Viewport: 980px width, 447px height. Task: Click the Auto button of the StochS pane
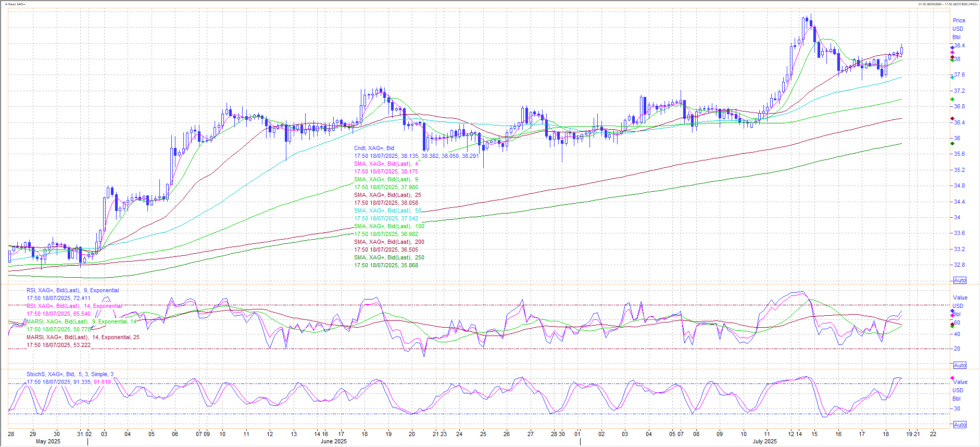click(x=960, y=425)
